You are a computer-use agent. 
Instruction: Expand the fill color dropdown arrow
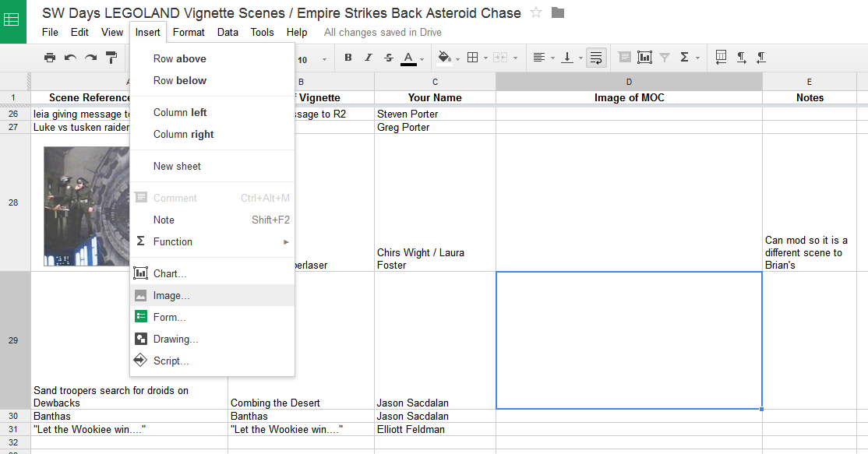pyautogui.click(x=458, y=58)
